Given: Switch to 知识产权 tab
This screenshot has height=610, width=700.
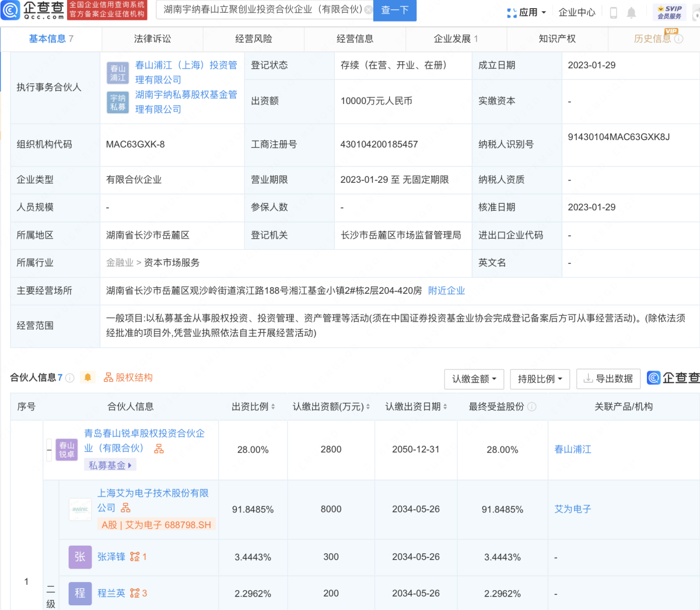Looking at the screenshot, I should (557, 39).
